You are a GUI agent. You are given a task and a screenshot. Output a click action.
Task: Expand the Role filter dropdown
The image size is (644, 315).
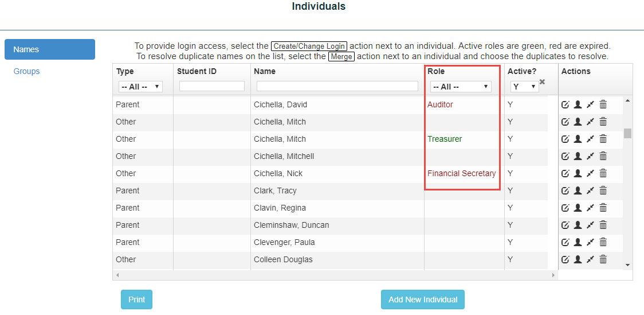pos(461,87)
